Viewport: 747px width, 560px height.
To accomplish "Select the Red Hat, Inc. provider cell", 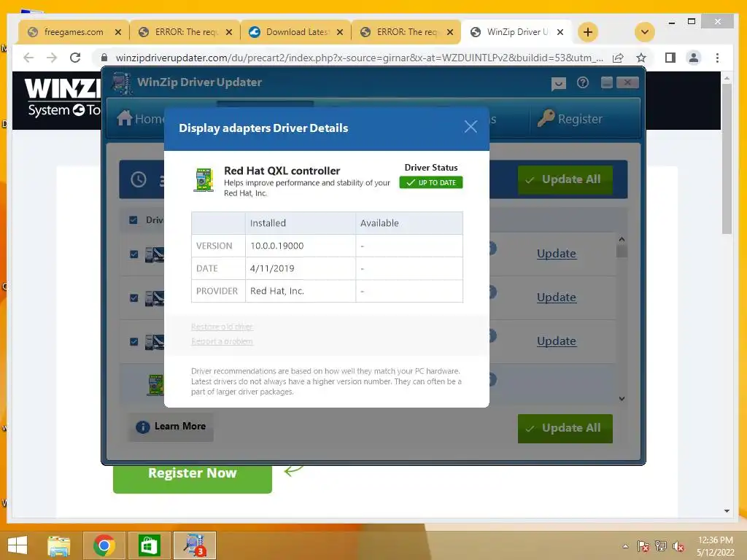I will point(300,291).
